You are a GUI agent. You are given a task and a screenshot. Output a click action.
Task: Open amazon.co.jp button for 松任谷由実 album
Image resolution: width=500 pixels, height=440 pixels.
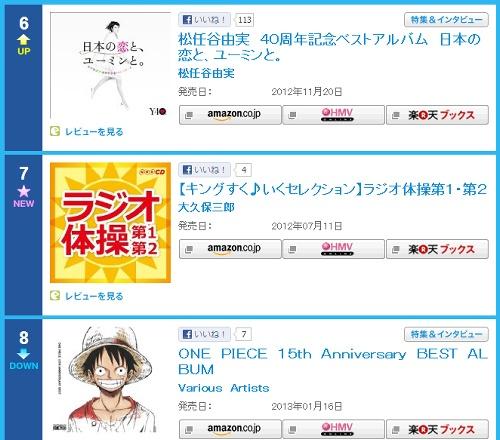pos(230,115)
